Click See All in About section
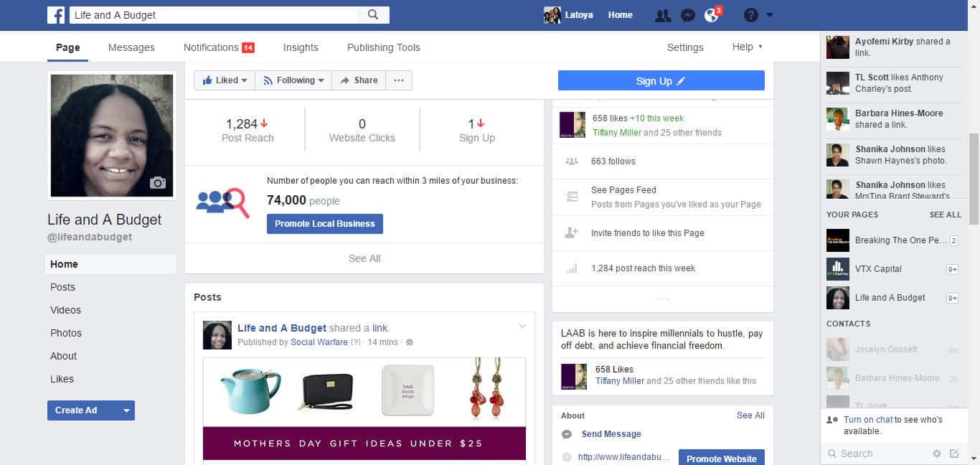 (750, 415)
